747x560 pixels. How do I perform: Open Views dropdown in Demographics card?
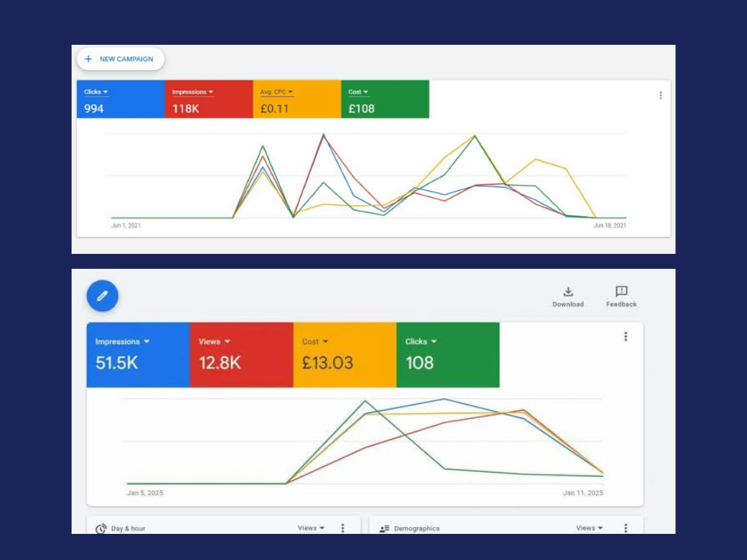tap(589, 528)
